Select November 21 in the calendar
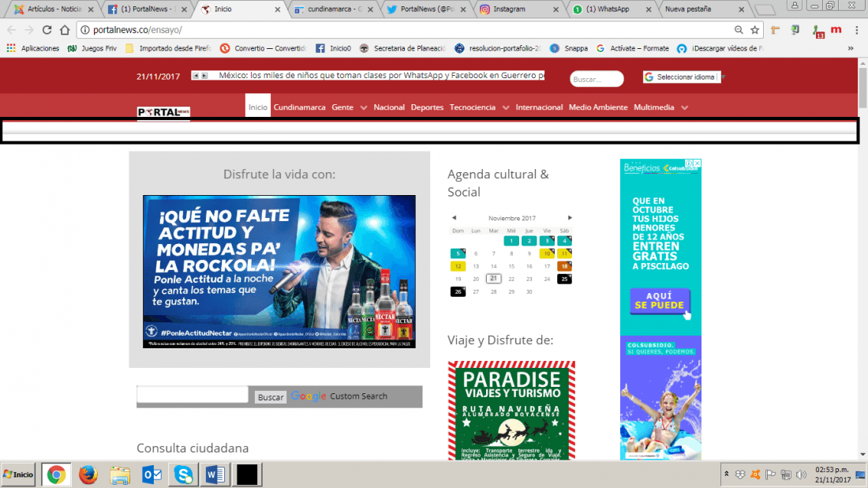The image size is (868, 488). click(493, 279)
